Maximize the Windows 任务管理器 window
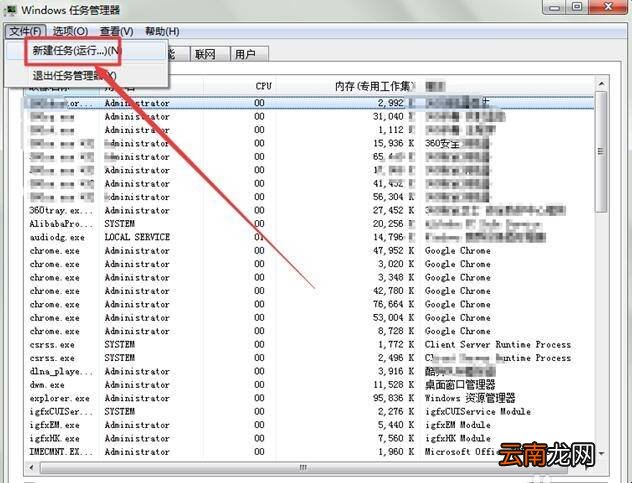 (x=578, y=6)
